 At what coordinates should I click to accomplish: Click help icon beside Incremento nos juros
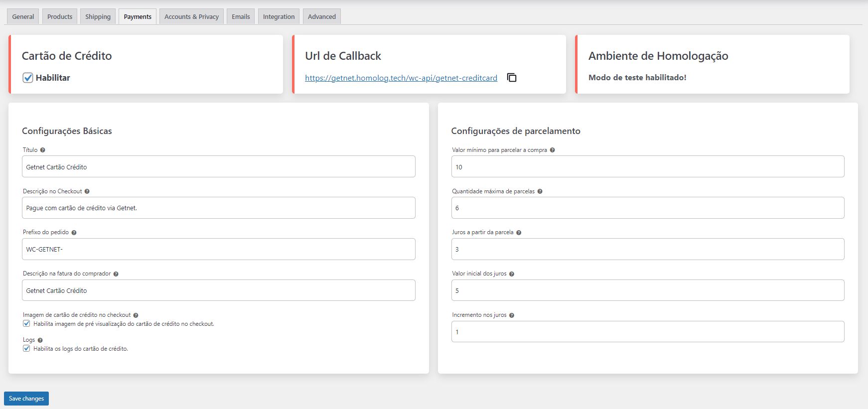click(512, 315)
